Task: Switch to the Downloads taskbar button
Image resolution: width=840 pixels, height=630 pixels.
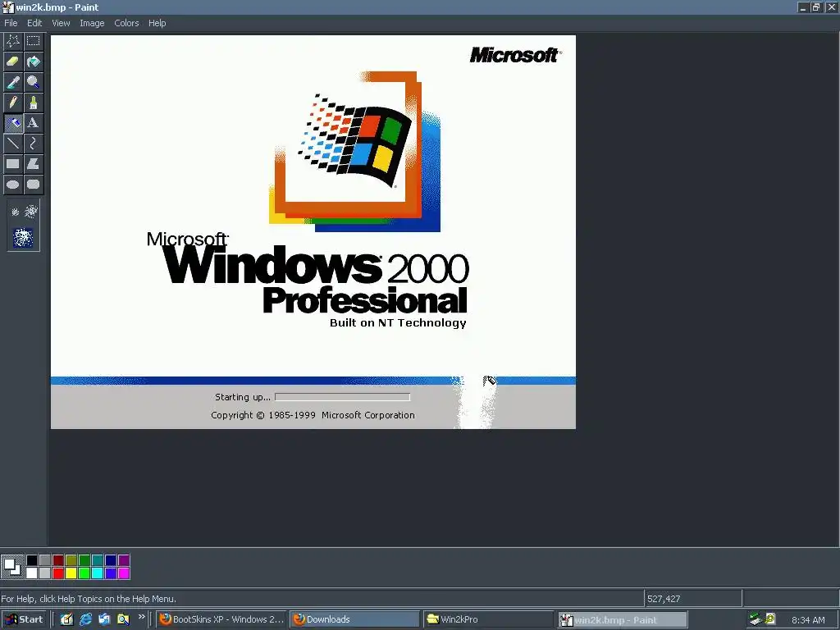Action: [x=354, y=619]
